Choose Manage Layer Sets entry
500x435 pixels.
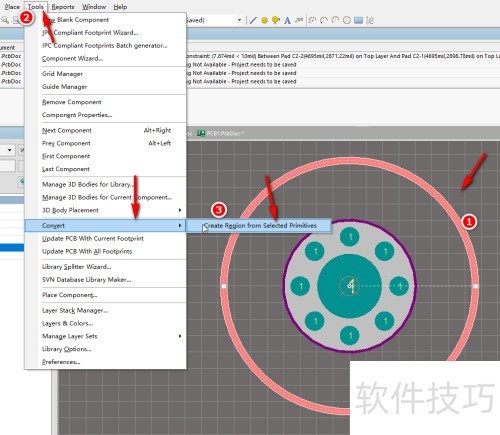coord(105,336)
